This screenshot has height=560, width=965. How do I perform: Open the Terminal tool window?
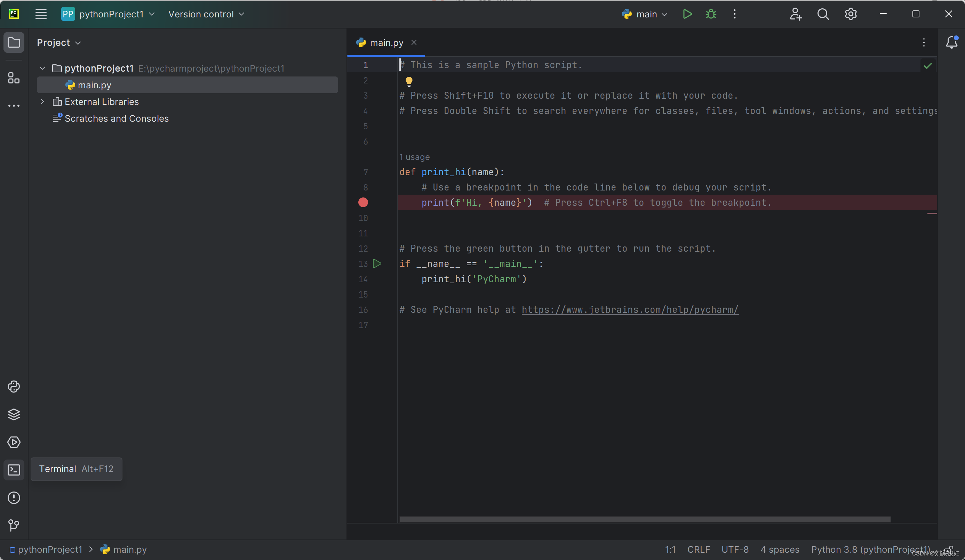14,470
